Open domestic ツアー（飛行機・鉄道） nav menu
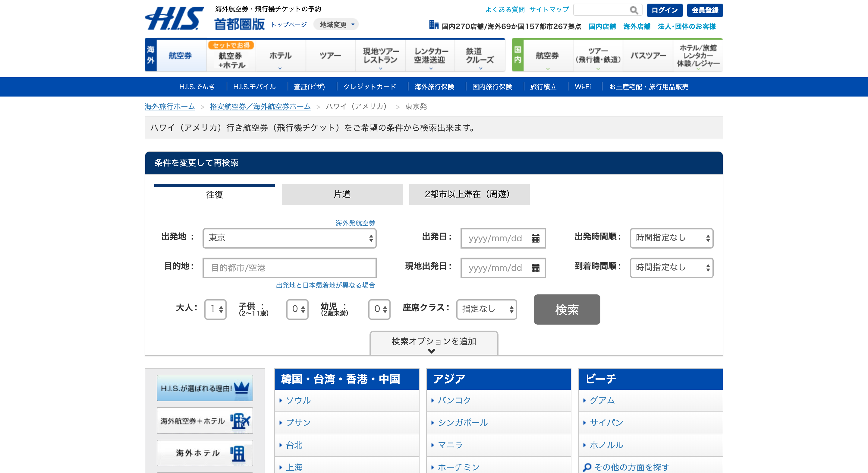 click(598, 56)
